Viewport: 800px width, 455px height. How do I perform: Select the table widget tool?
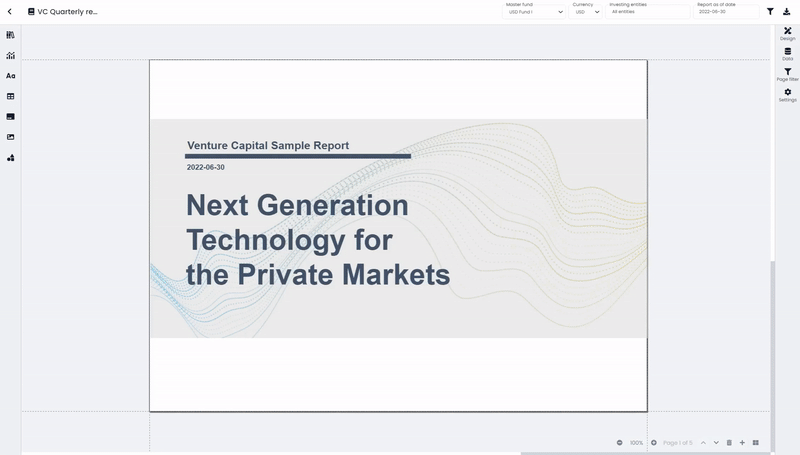10,96
